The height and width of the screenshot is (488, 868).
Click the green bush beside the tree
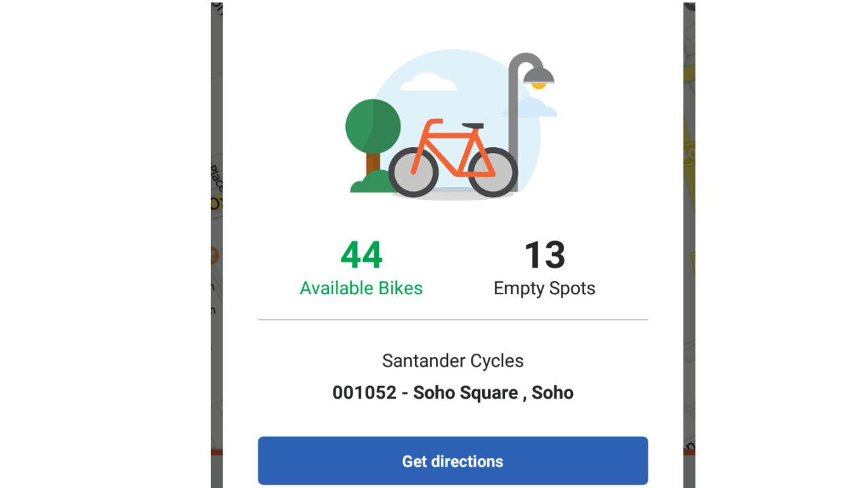click(x=370, y=183)
